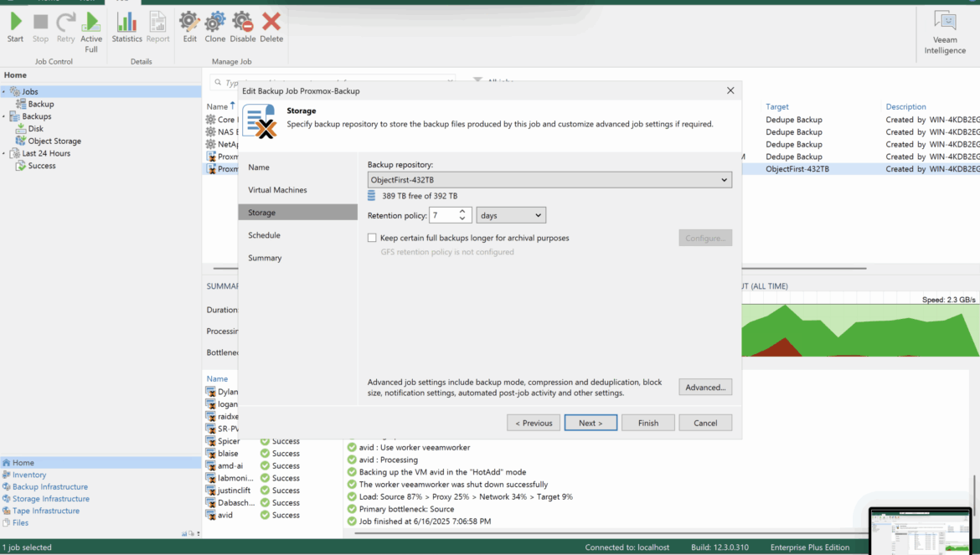Retry the job using the ribbon icon

(x=65, y=28)
